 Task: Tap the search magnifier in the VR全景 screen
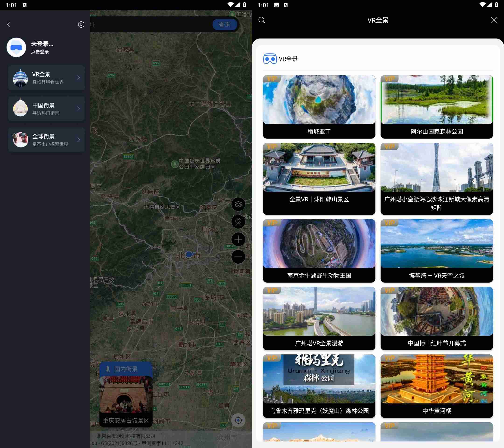[262, 20]
